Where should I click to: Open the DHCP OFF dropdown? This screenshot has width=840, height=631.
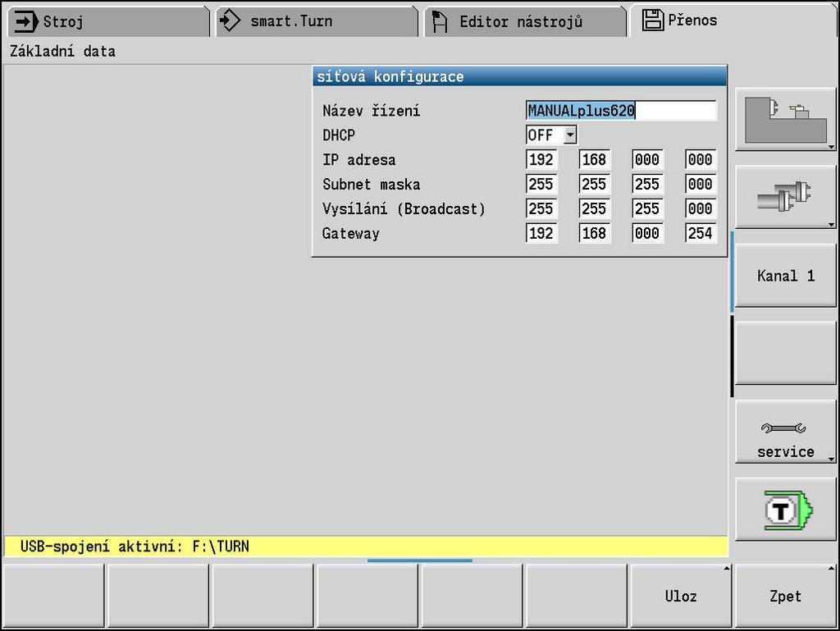pyautogui.click(x=551, y=135)
